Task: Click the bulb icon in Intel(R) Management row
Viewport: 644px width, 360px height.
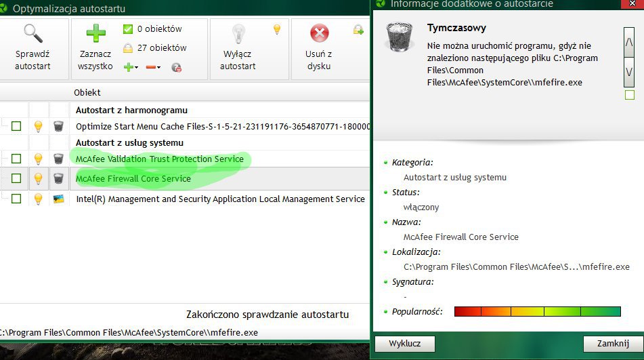Action: tap(38, 199)
